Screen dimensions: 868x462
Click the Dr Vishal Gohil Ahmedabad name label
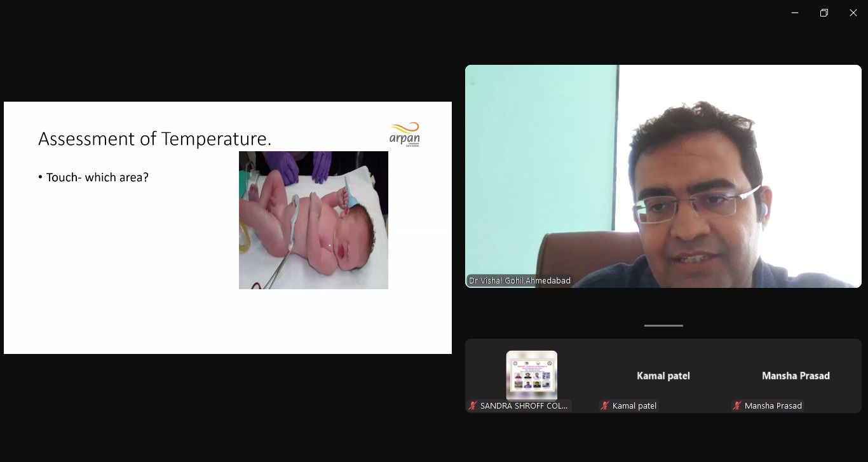coord(519,280)
